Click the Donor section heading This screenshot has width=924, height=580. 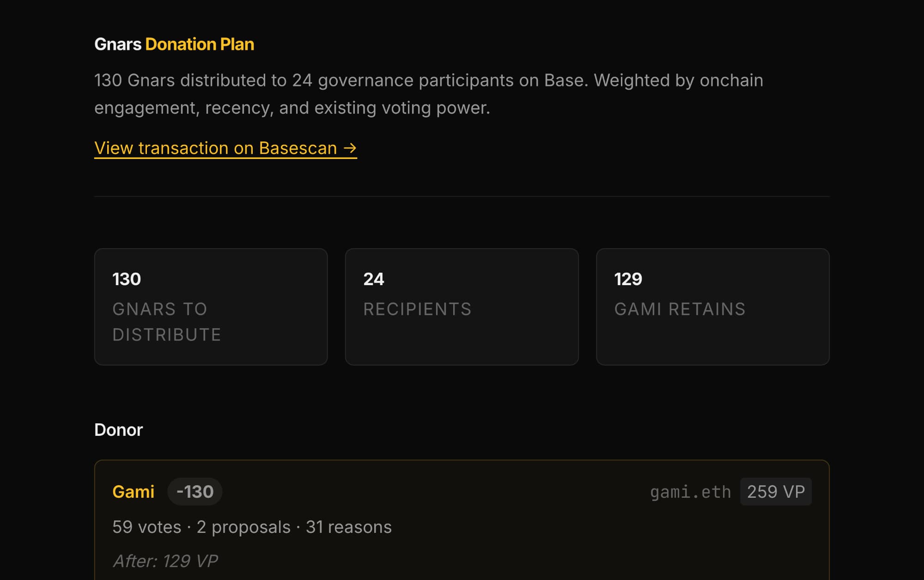118,430
